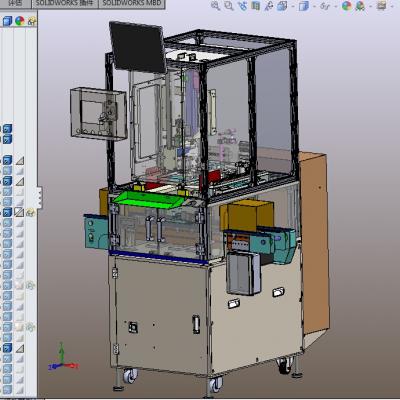
Task: Click the View Settings monitor icon
Action: click(x=382, y=6)
